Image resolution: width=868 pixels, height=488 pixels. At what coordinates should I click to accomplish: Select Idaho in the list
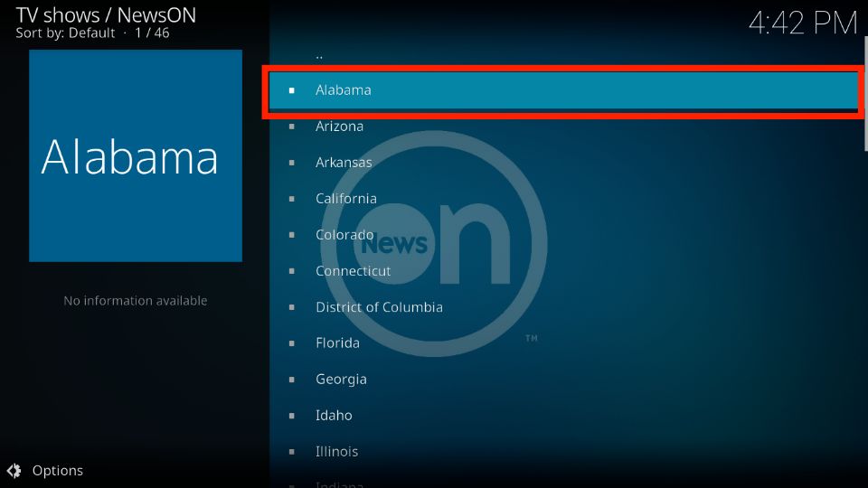click(x=563, y=416)
